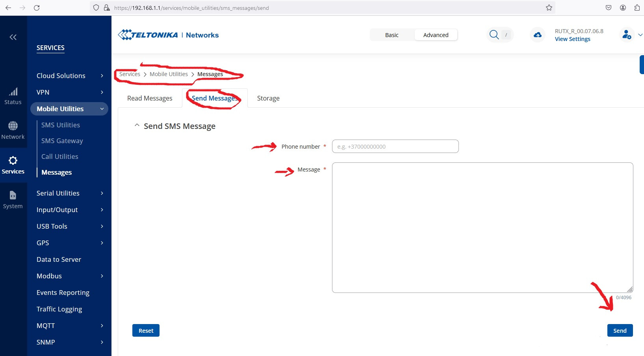Open the Storage tab
Viewport: 644px width, 356px height.
(x=268, y=98)
